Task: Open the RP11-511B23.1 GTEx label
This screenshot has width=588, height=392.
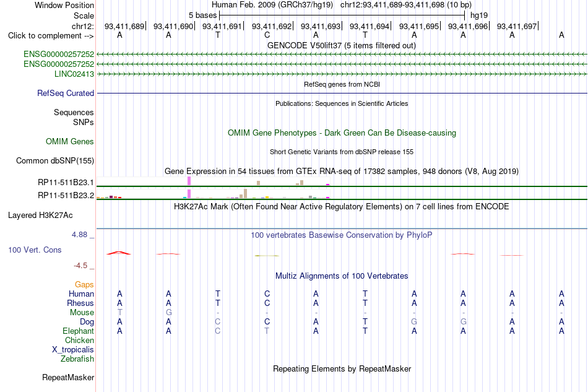Action: point(66,182)
